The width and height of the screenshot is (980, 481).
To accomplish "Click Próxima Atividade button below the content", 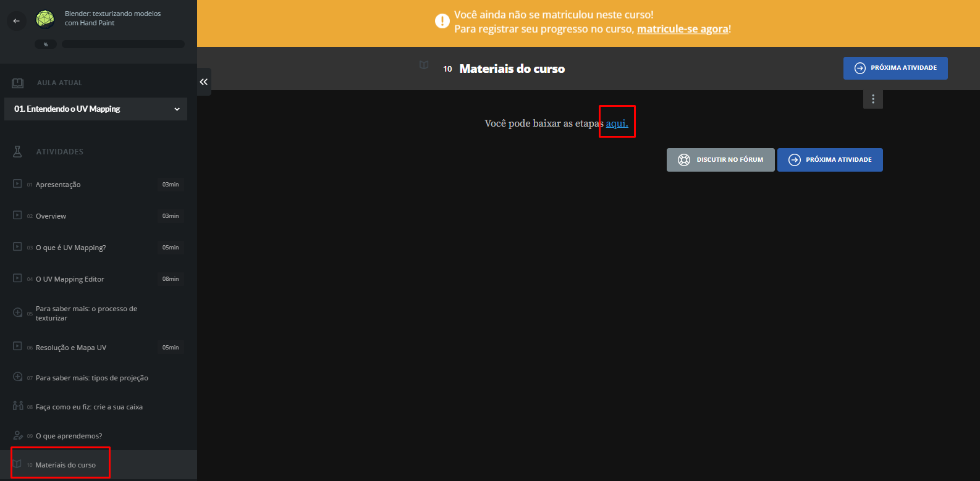I will [830, 160].
